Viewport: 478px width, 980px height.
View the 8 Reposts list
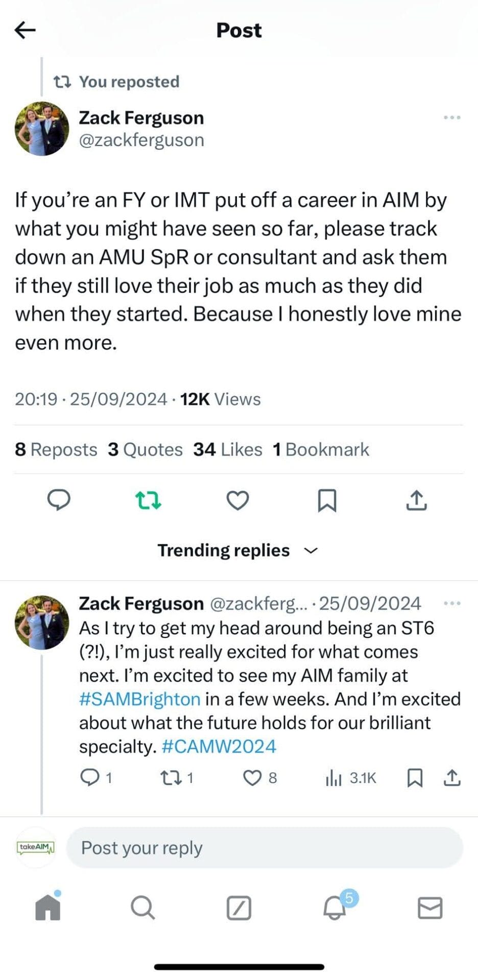(x=56, y=450)
